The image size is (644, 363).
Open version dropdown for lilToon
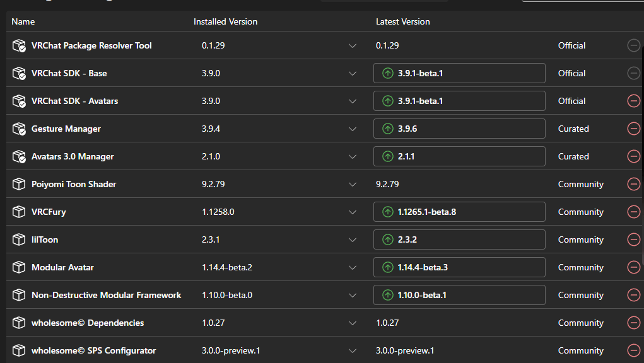[x=353, y=240]
